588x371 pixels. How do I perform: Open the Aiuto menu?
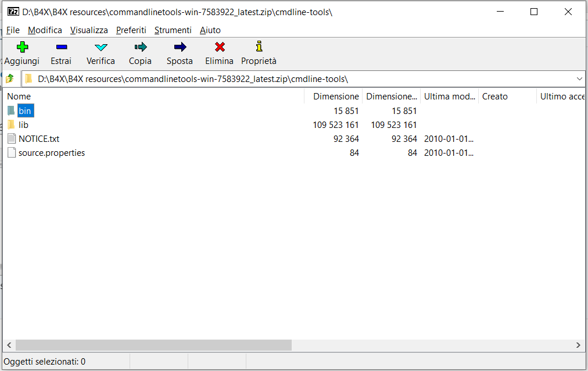[210, 30]
